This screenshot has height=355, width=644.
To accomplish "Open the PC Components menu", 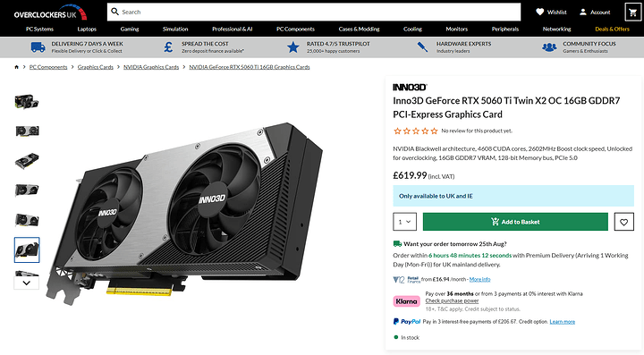I will pyautogui.click(x=295, y=29).
